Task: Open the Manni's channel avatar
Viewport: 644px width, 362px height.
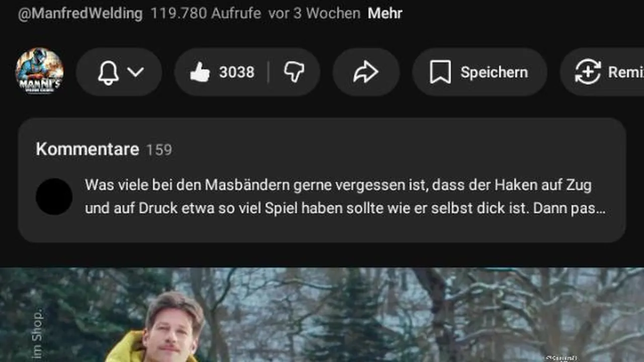Action: pyautogui.click(x=39, y=71)
